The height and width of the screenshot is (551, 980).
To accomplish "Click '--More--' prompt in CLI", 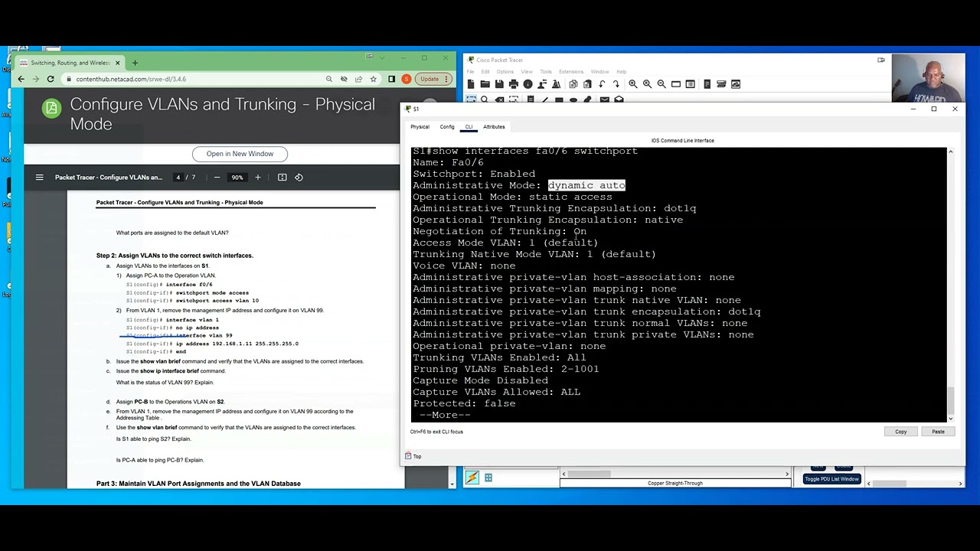I will point(445,415).
